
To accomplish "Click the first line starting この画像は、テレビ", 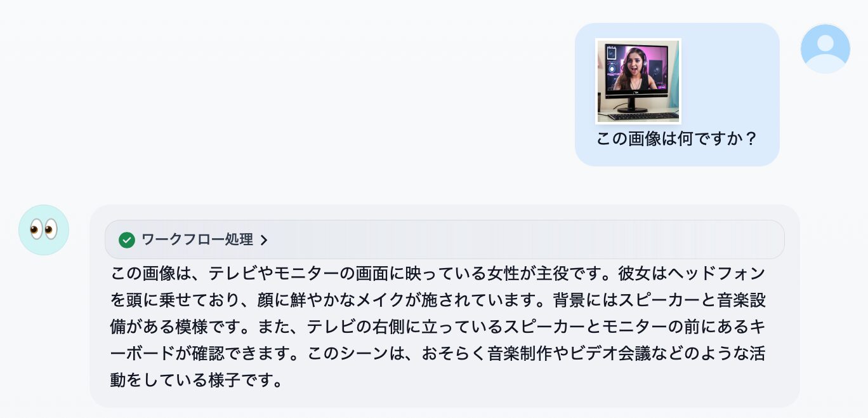I will [x=438, y=274].
